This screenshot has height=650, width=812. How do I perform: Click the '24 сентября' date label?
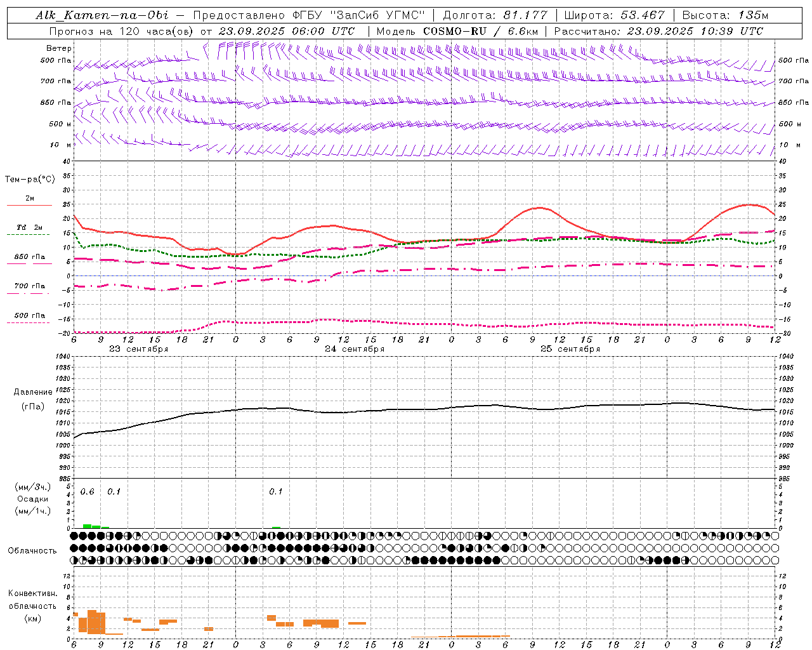355,349
